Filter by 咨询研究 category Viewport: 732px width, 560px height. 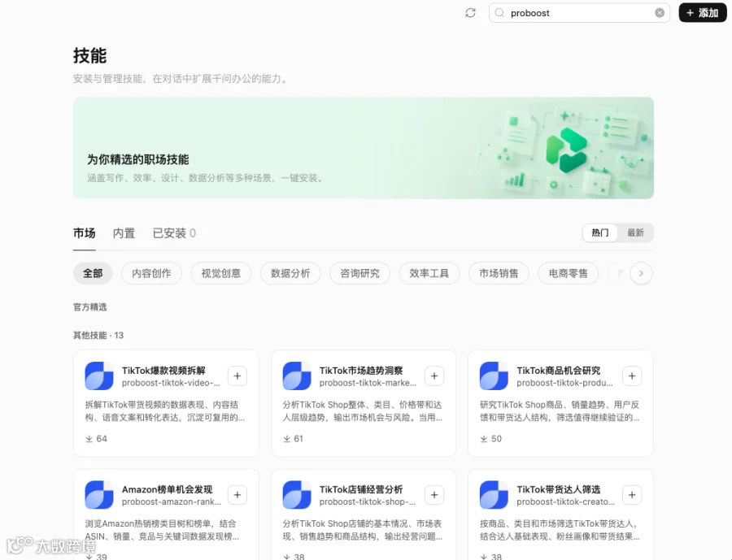point(359,273)
